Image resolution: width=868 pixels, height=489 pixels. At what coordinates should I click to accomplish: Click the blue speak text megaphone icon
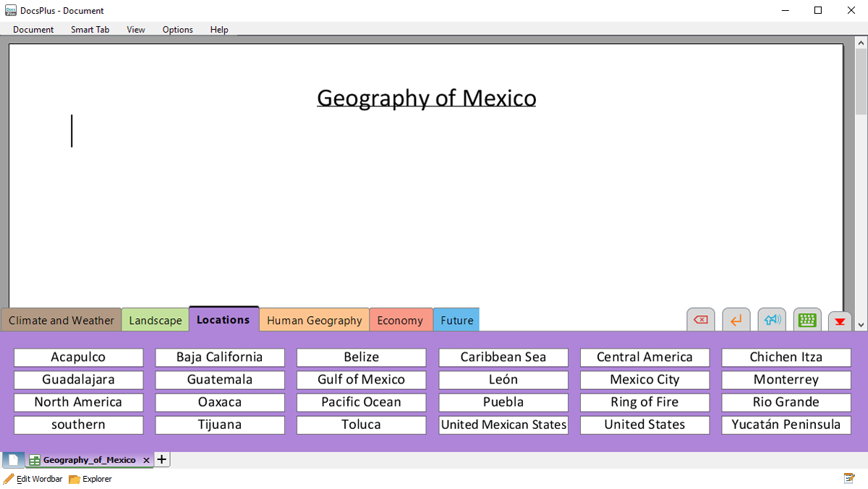click(x=772, y=320)
